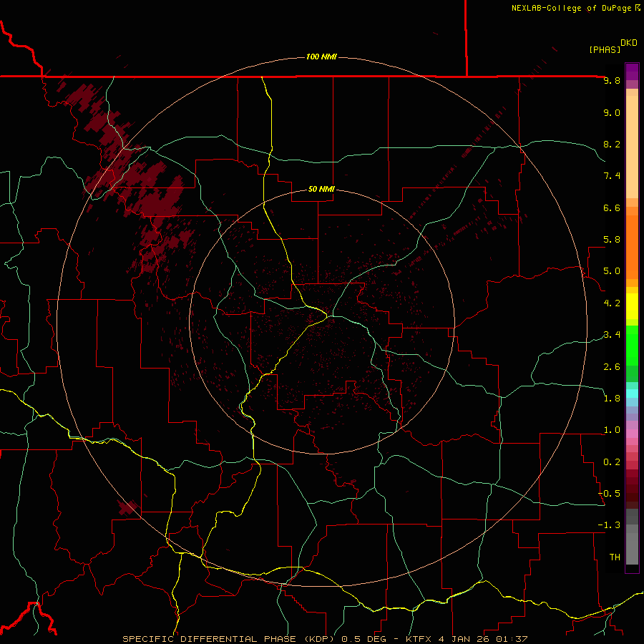644x644 pixels.
Task: Click the 9.8 value on color scale
Action: click(612, 80)
